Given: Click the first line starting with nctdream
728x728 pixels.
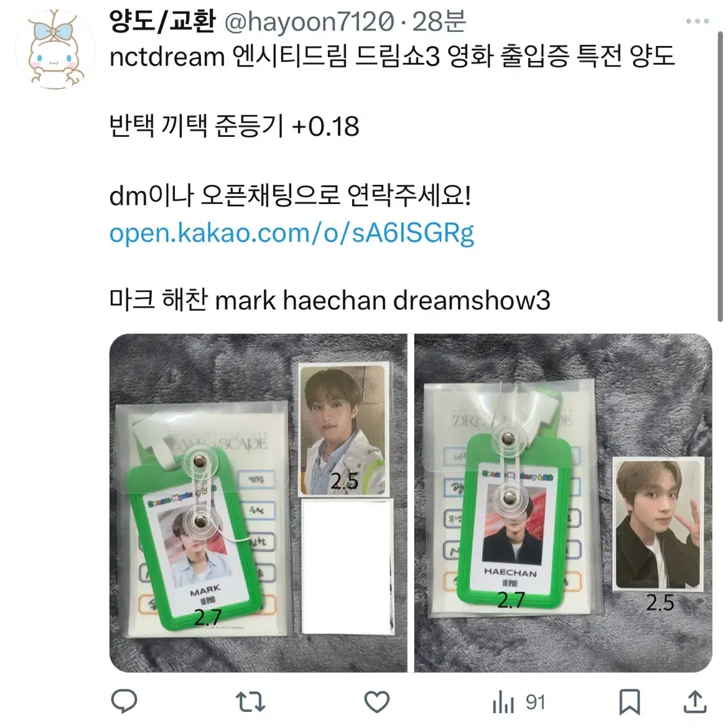Looking at the screenshot, I should [x=392, y=57].
